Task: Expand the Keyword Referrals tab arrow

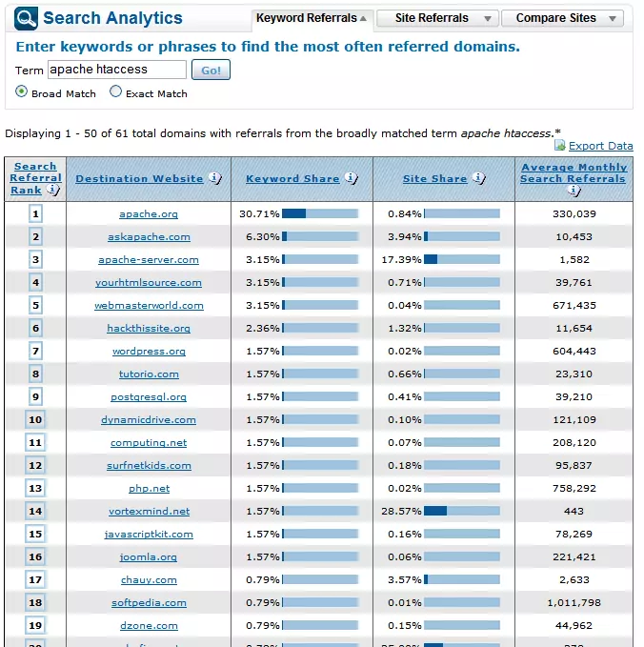Action: 363,18
